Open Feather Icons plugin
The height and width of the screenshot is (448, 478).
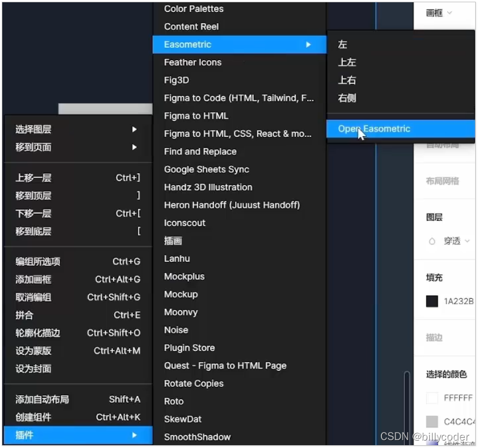coord(240,62)
